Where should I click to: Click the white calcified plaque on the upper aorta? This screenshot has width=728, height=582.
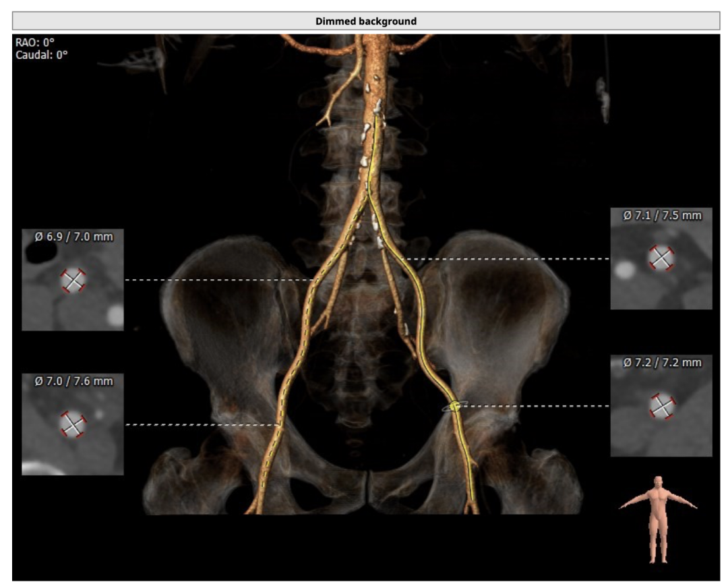click(379, 105)
